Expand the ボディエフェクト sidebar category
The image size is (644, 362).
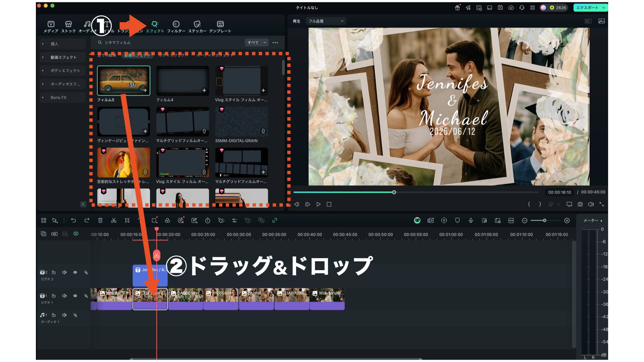click(63, 71)
